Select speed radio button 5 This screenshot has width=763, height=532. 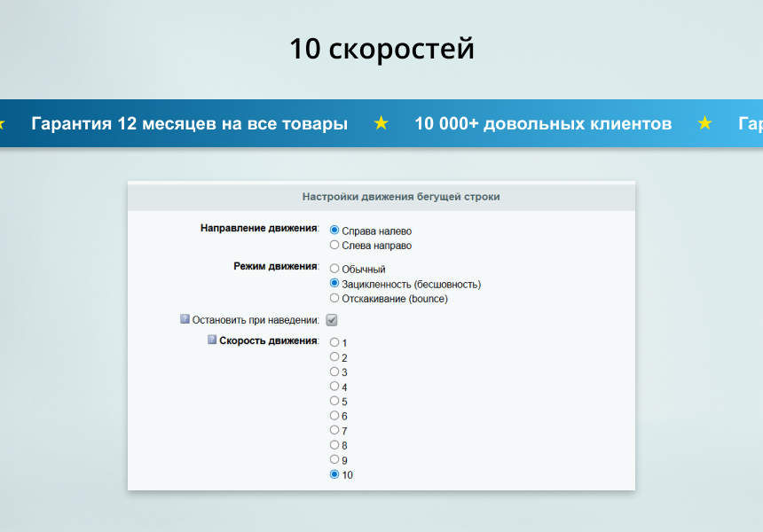coord(334,401)
